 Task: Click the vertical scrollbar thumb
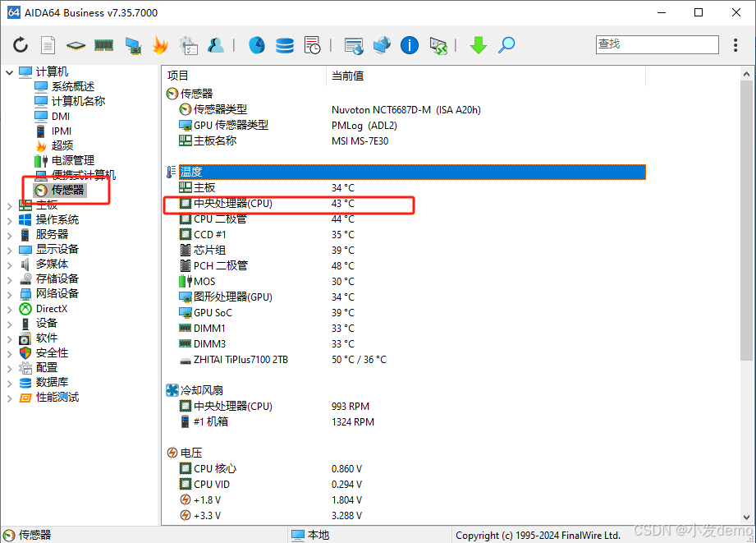point(746,221)
